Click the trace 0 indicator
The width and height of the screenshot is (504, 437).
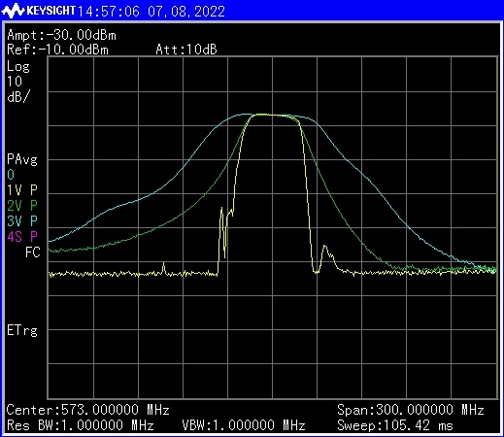click(x=11, y=175)
